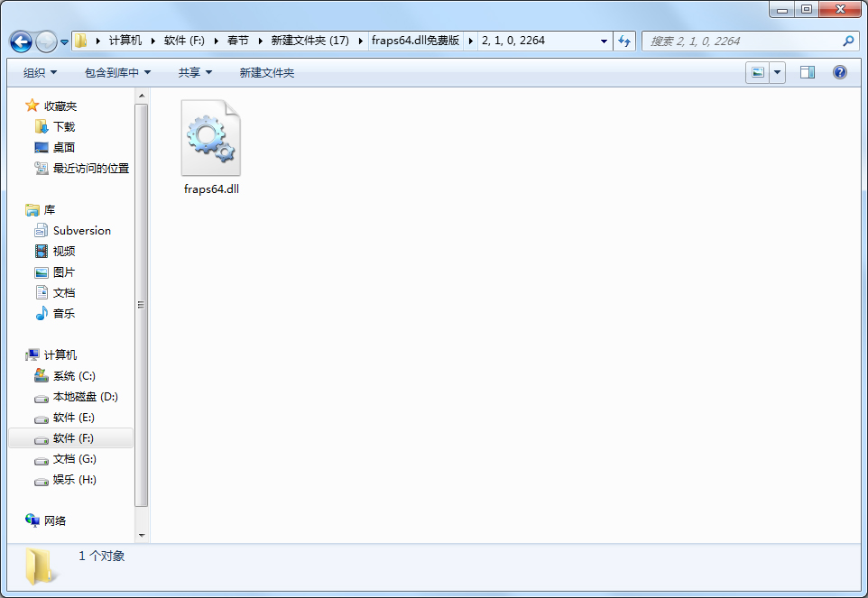Open the fraps64.dll file icon
Image resolution: width=868 pixels, height=598 pixels.
pyautogui.click(x=211, y=139)
